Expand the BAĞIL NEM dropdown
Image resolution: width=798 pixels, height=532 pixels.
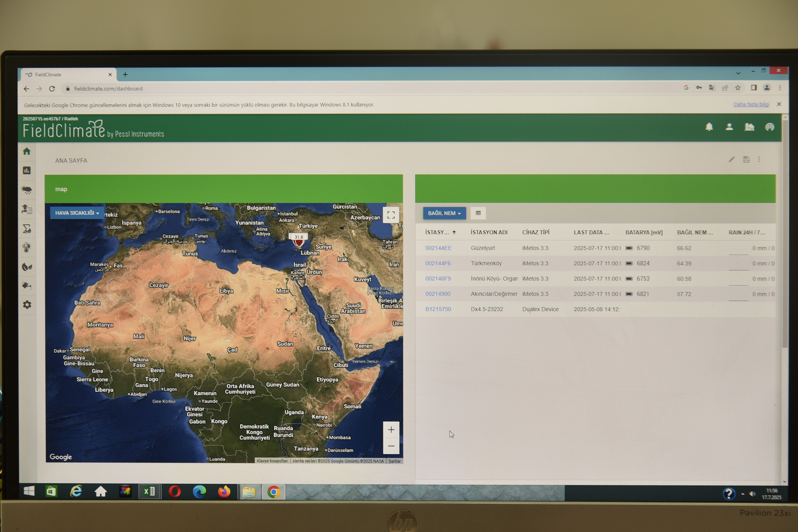(444, 213)
